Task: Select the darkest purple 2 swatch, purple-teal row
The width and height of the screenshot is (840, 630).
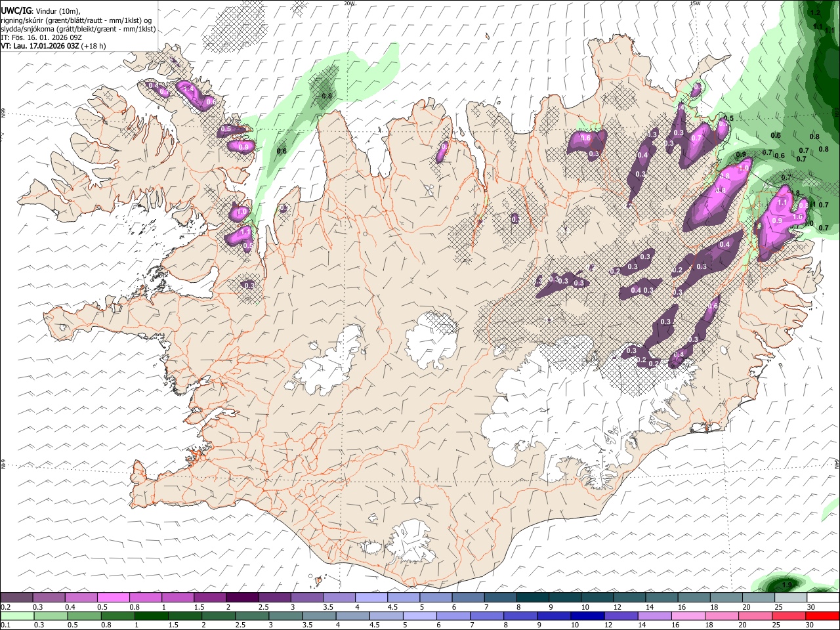Action: click(241, 597)
